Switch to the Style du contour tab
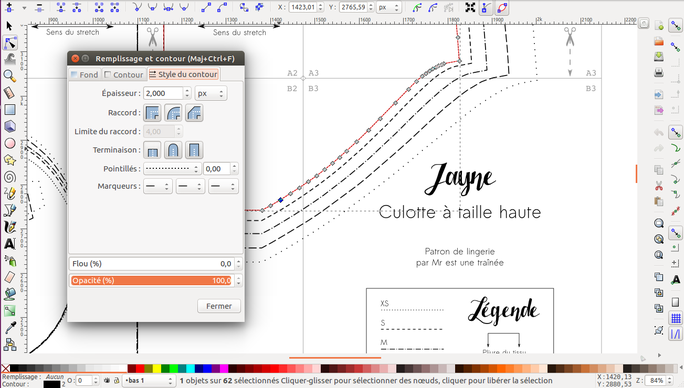The image size is (684, 388). point(184,75)
